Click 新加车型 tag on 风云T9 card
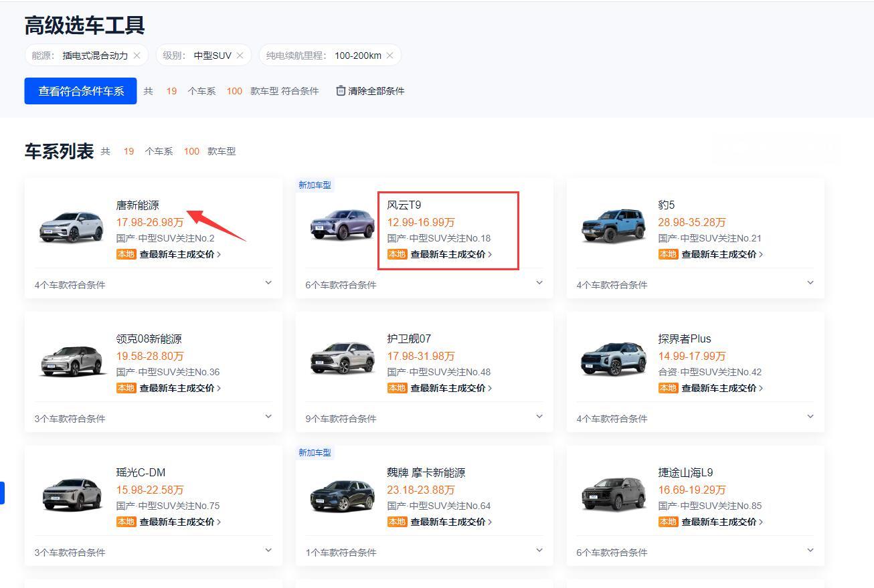Image resolution: width=874 pixels, height=588 pixels. [x=315, y=185]
